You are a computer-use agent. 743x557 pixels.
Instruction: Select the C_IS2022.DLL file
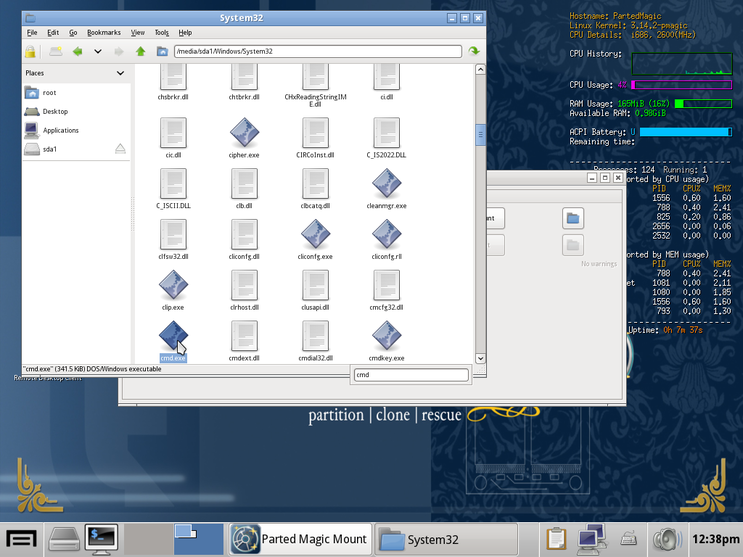point(386,137)
